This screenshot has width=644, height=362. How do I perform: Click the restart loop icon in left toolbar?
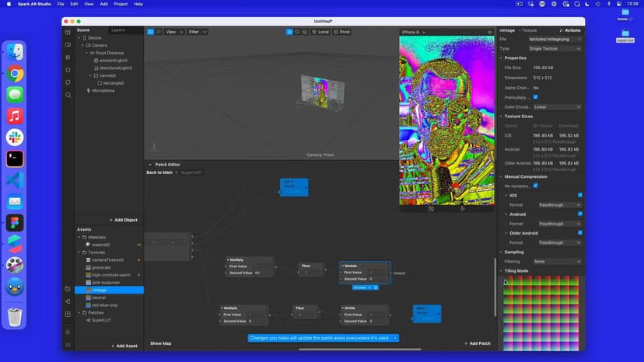(68, 82)
